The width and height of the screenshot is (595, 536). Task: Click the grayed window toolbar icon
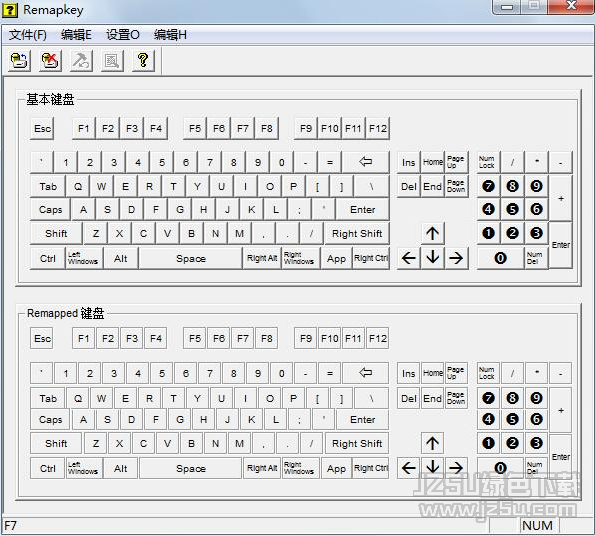tap(112, 60)
